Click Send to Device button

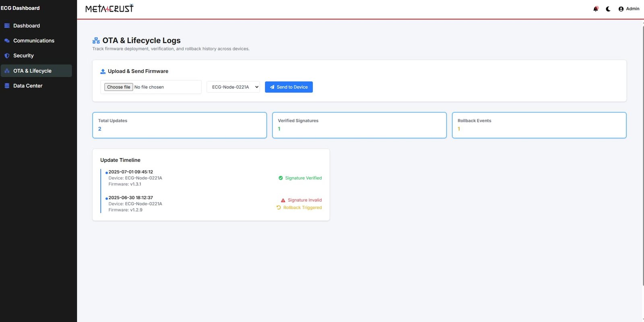[x=289, y=87]
